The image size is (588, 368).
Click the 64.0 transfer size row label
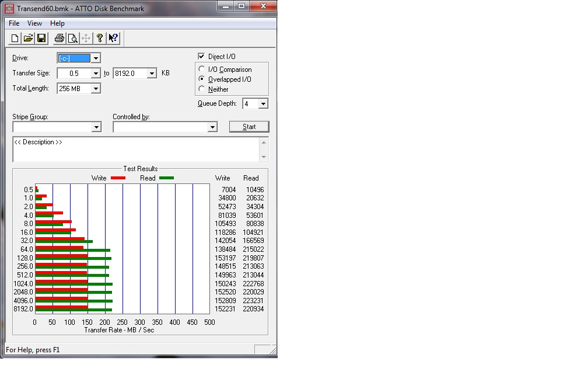click(x=27, y=249)
